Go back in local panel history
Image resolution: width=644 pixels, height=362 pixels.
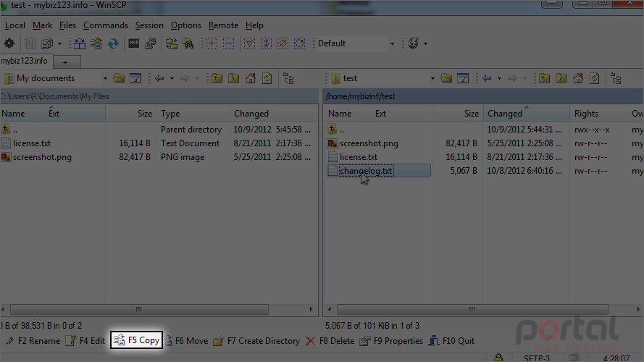(x=159, y=78)
